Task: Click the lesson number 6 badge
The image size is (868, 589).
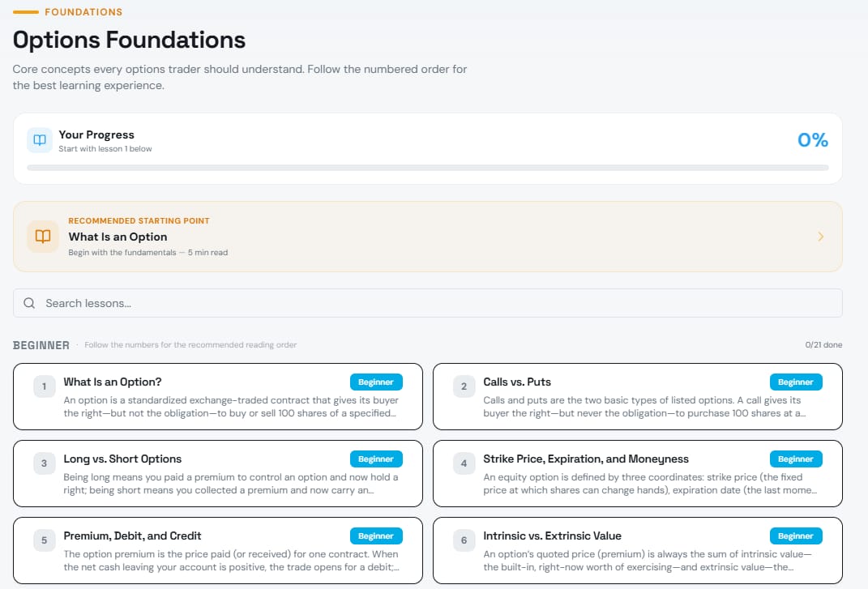Action: pos(464,540)
